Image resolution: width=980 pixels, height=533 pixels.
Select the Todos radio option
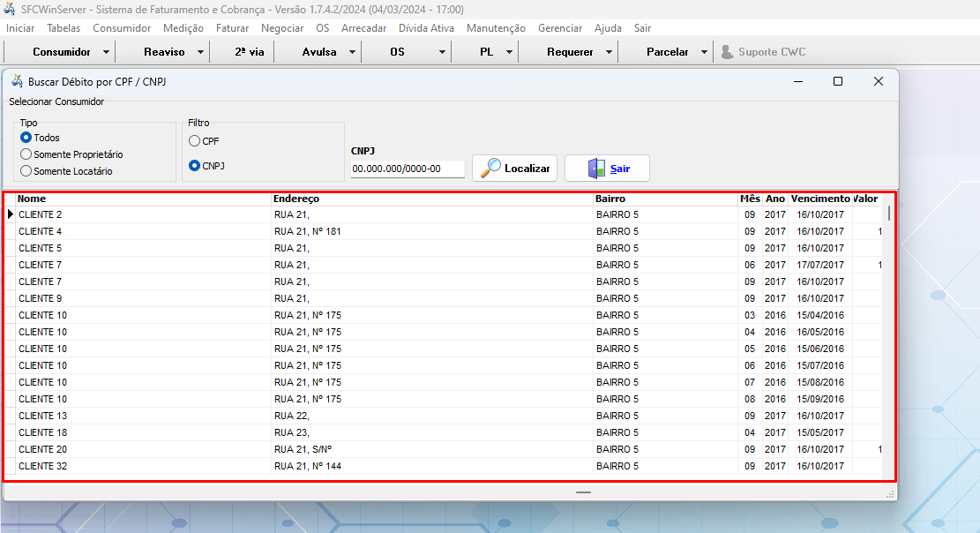[26, 138]
